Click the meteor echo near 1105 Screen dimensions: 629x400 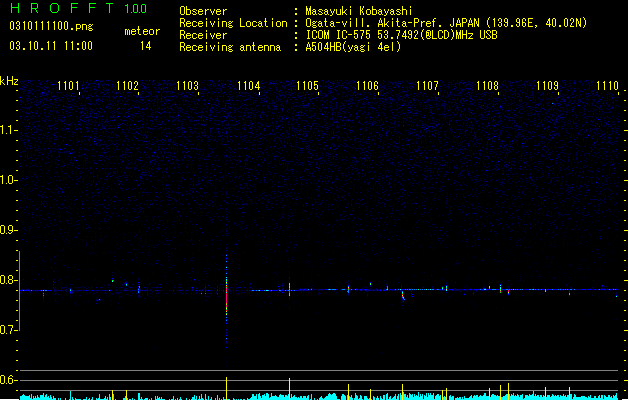[289, 289]
